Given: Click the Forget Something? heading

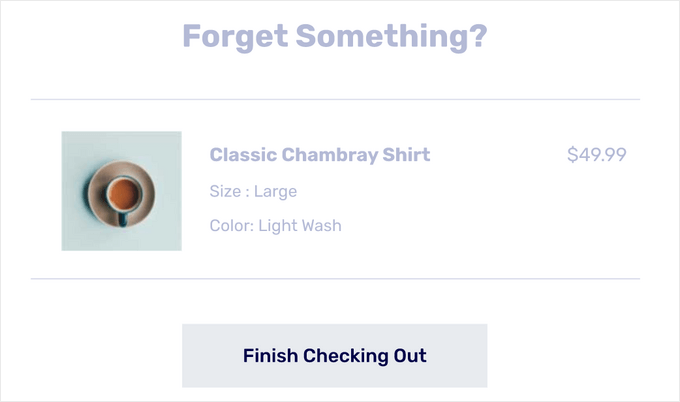Looking at the screenshot, I should click(x=334, y=37).
